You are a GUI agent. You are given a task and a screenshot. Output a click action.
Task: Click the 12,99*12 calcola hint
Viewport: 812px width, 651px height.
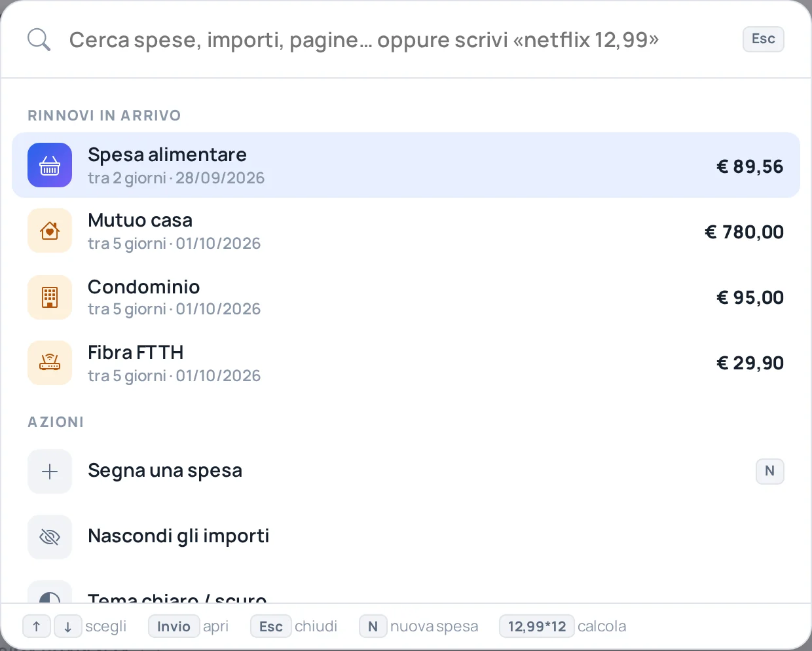click(x=537, y=627)
